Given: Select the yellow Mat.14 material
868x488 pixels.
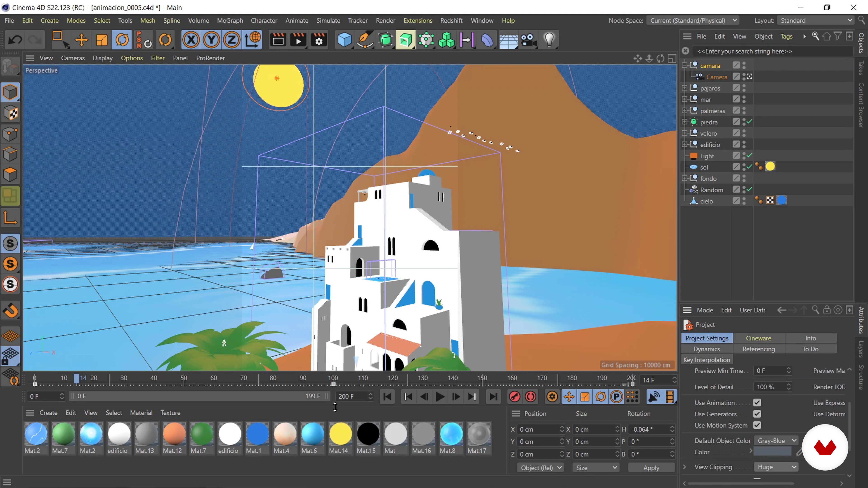Looking at the screenshot, I should (340, 438).
